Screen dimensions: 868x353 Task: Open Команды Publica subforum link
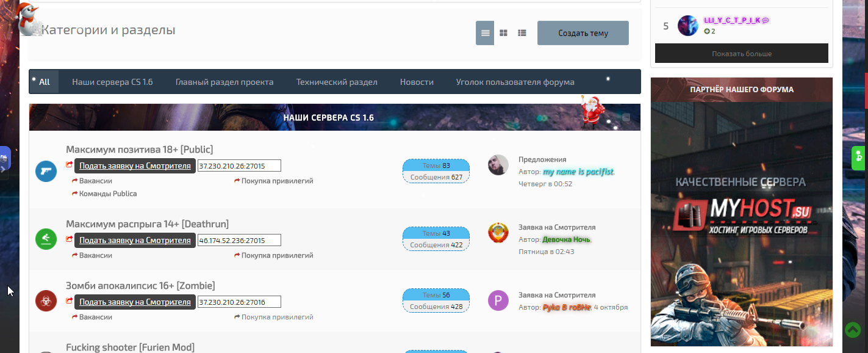click(108, 194)
